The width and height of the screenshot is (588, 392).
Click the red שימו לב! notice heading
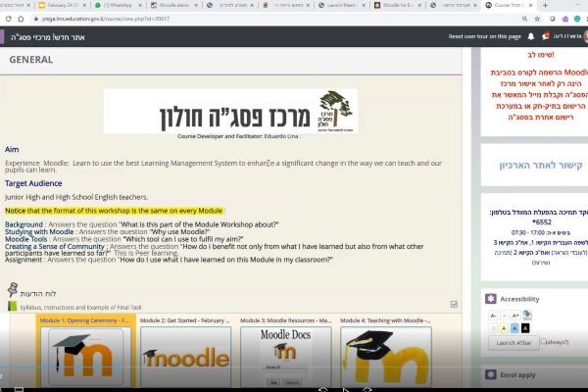pos(540,55)
